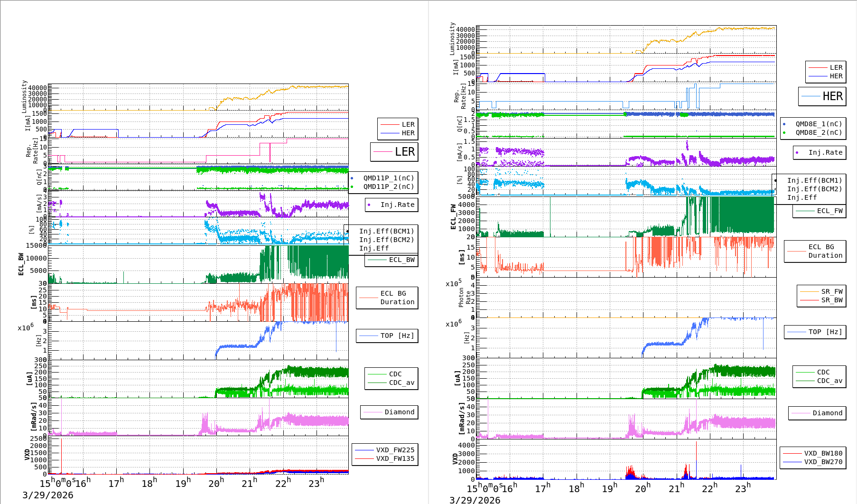
Task: Select the QMD11P_1(nC) legend entry
Action: 388,178
